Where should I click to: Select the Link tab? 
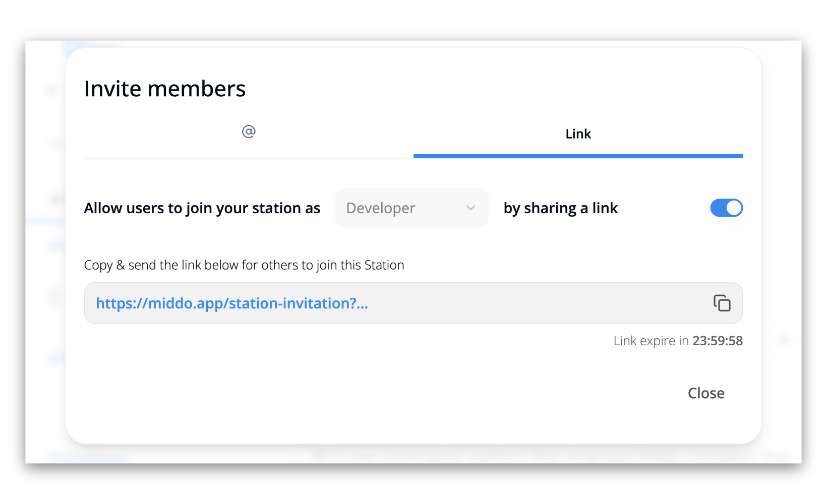pyautogui.click(x=578, y=134)
